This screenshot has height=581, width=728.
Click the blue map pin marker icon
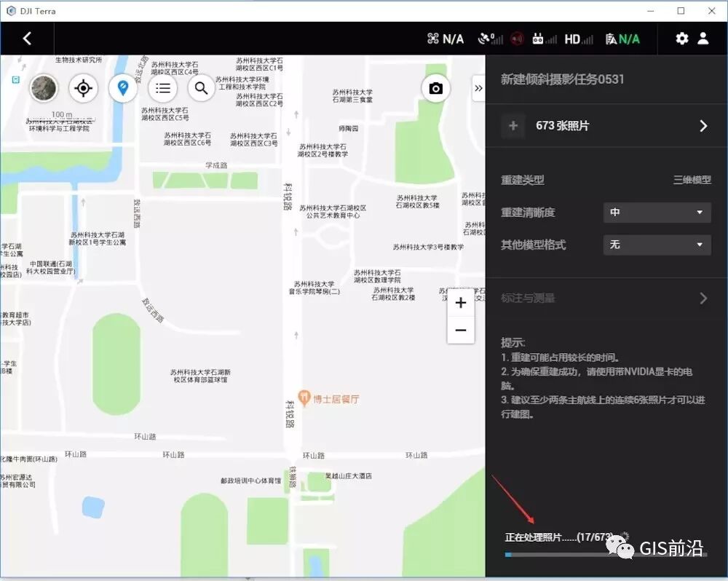(x=123, y=88)
